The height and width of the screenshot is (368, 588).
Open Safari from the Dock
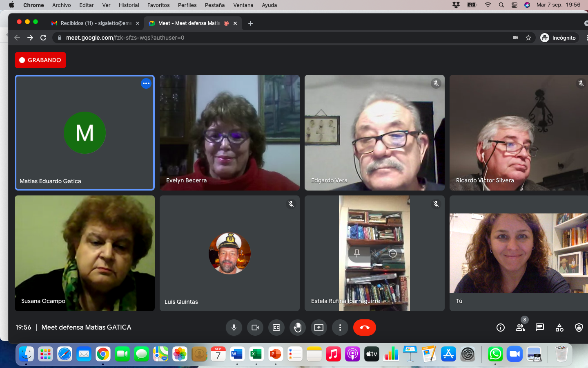click(65, 354)
